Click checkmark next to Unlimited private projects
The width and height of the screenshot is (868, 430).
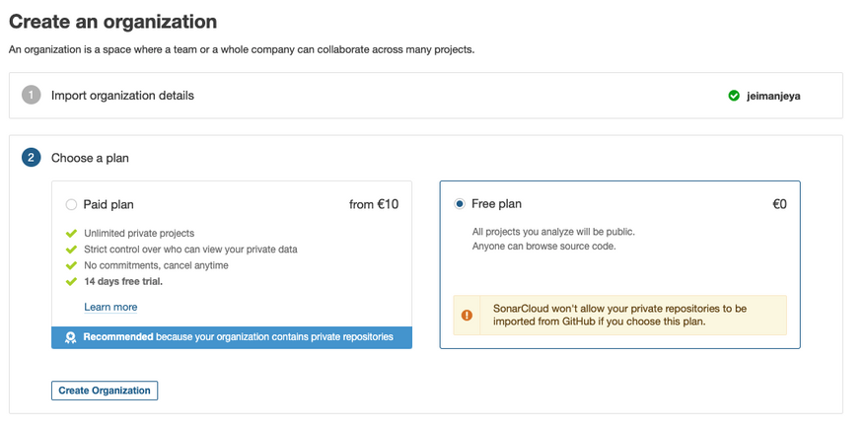point(71,234)
